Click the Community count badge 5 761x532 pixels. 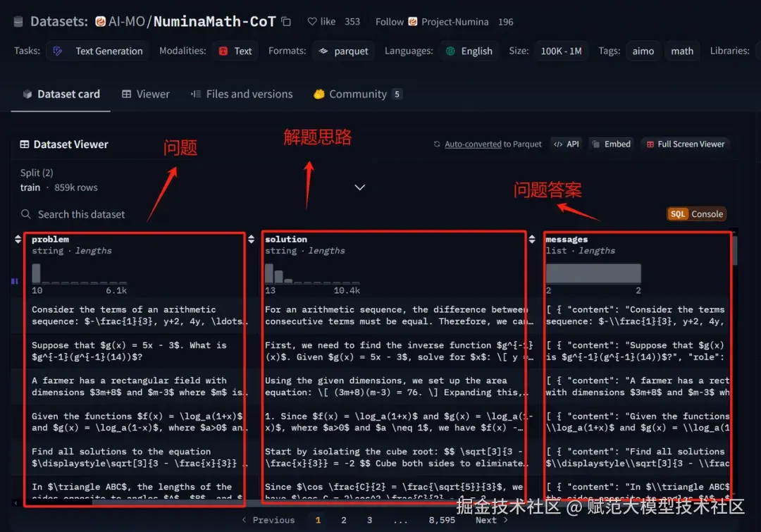[397, 94]
